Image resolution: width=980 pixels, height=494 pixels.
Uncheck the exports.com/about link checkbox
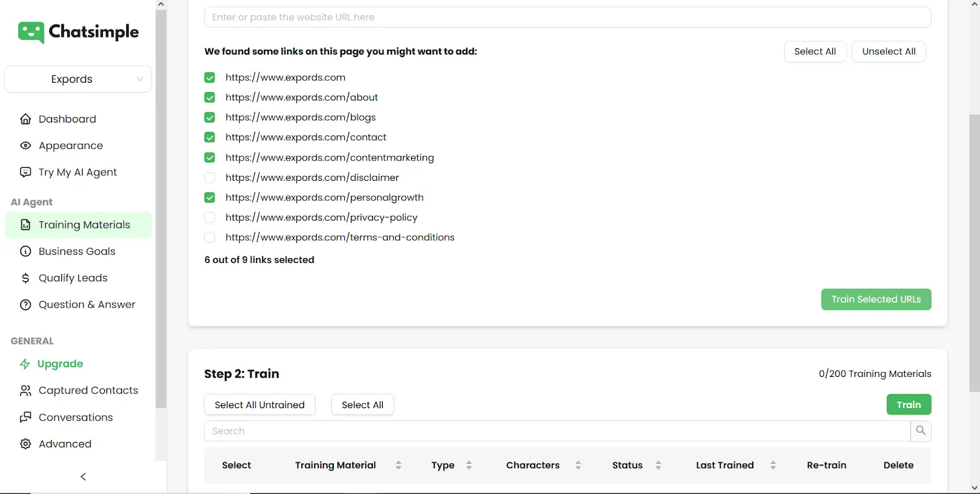coord(209,97)
